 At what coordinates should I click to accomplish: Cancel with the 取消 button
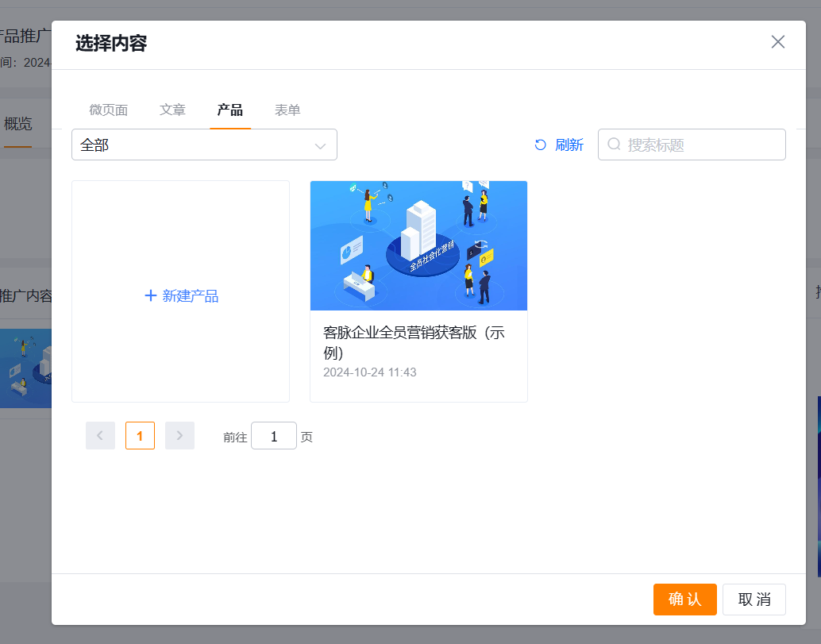coord(754,600)
